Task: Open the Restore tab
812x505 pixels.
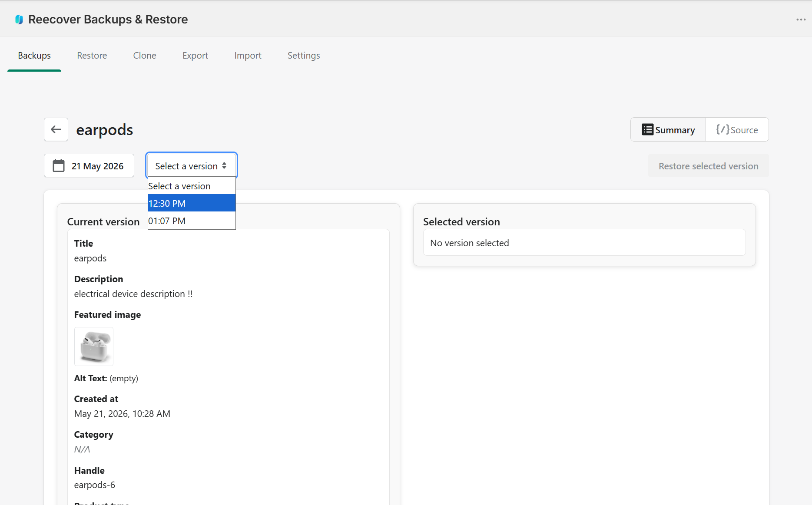Action: (x=92, y=56)
